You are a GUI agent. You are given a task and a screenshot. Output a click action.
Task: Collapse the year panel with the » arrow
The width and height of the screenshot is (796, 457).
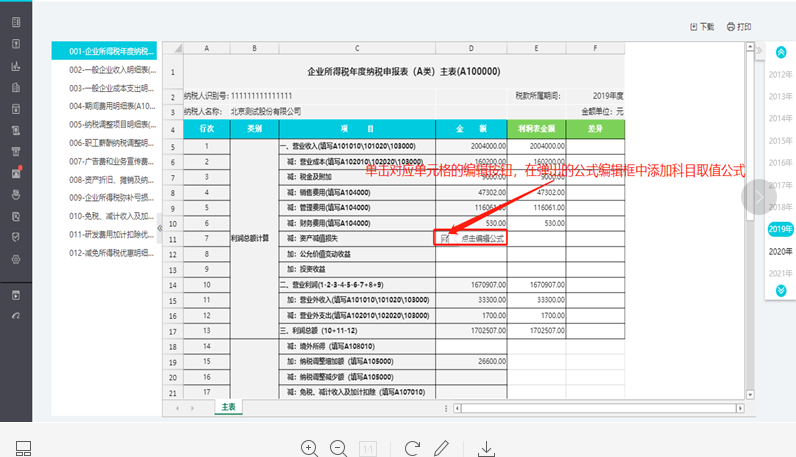(759, 50)
